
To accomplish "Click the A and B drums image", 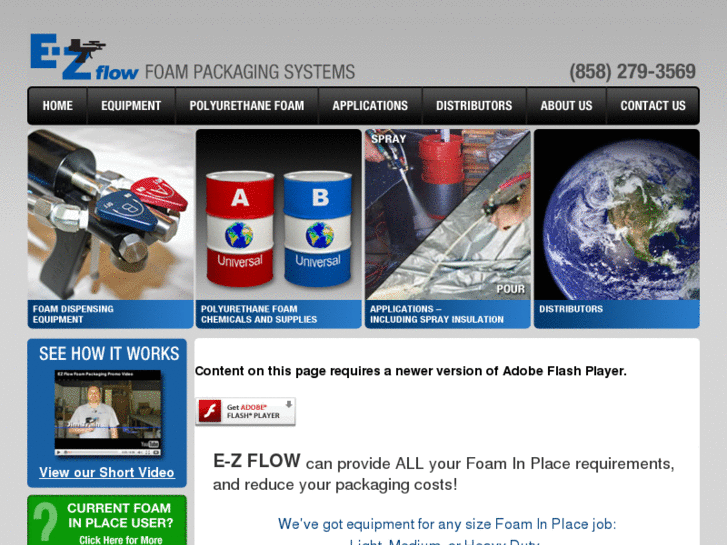I will point(278,214).
